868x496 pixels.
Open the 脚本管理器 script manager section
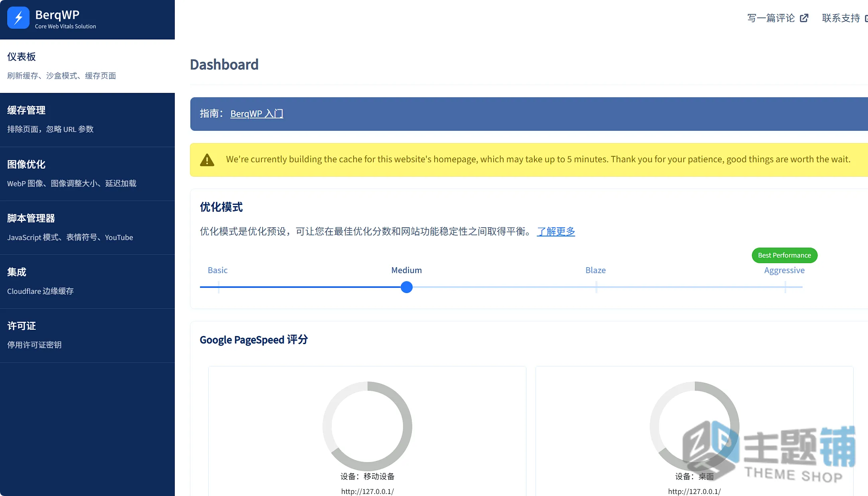tap(87, 227)
